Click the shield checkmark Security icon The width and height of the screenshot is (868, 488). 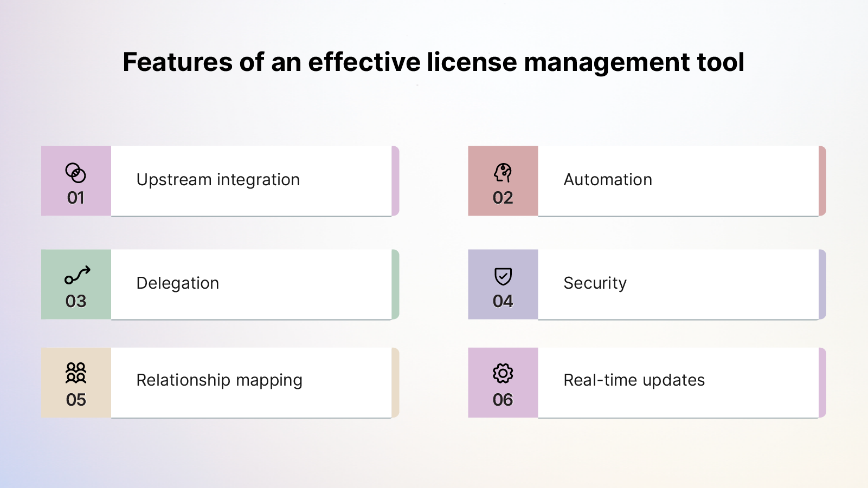click(503, 276)
